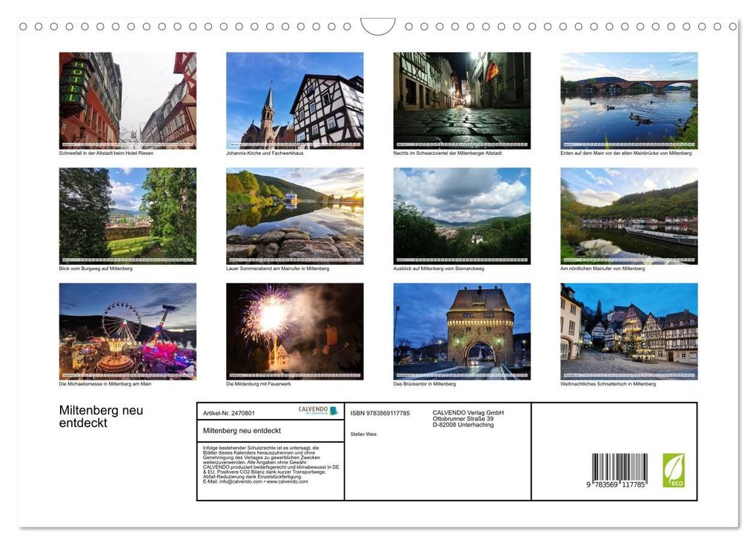
Task: Click the large 'Miltenberg neu entdeckt' heading
Action: [x=102, y=416]
